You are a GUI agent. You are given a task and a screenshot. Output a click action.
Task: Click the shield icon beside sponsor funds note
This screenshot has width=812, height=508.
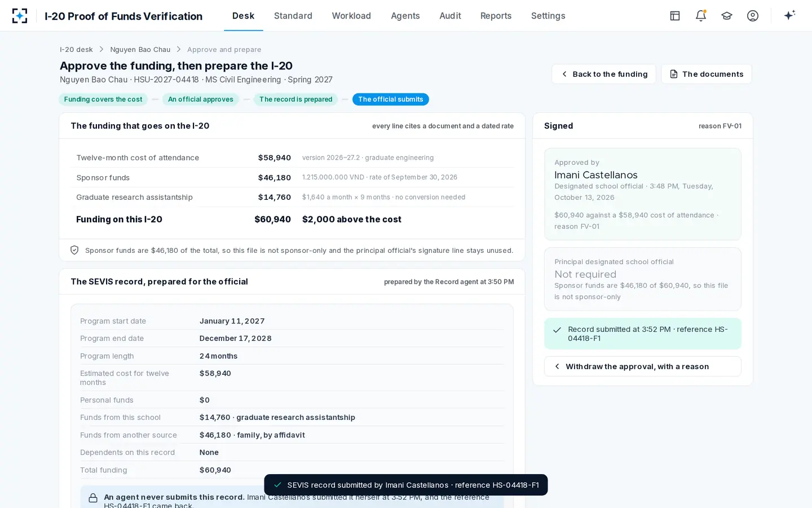pos(74,250)
